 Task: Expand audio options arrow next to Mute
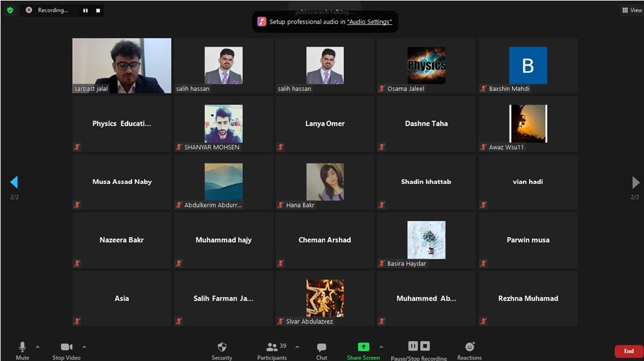[38, 347]
